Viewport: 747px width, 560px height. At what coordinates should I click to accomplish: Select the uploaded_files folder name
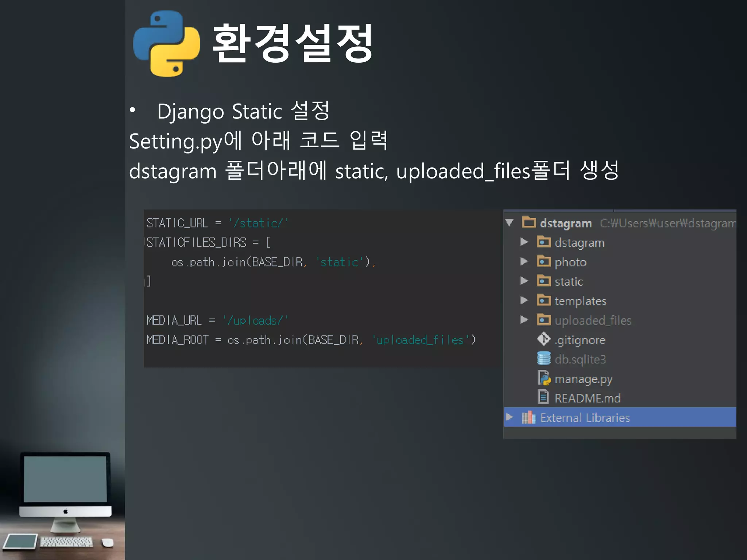[x=593, y=321]
